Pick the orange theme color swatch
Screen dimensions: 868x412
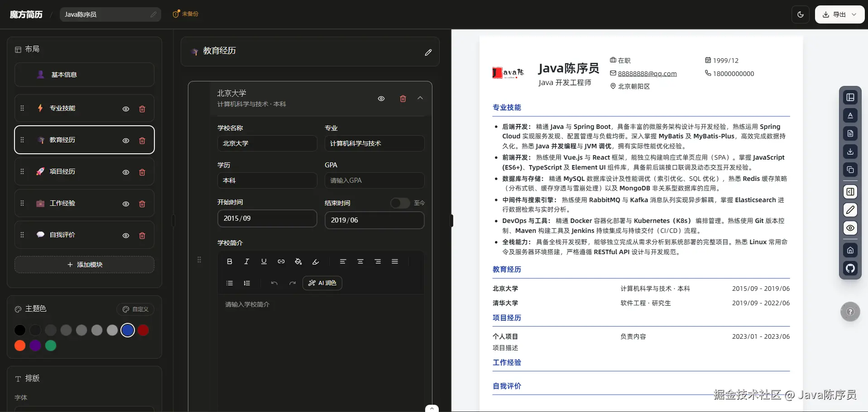click(x=20, y=346)
